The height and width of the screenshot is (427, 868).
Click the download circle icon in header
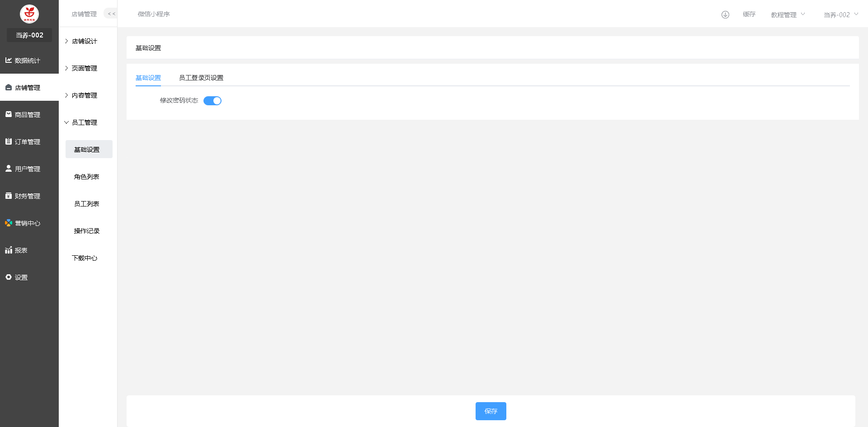tap(725, 14)
